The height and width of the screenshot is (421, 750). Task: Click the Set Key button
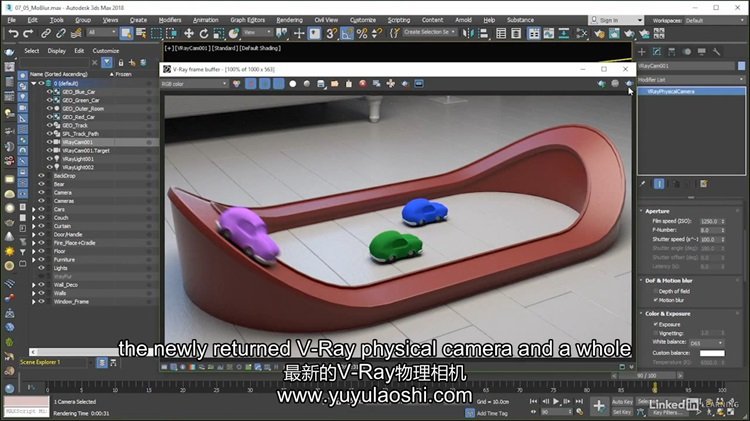pyautogui.click(x=622, y=411)
